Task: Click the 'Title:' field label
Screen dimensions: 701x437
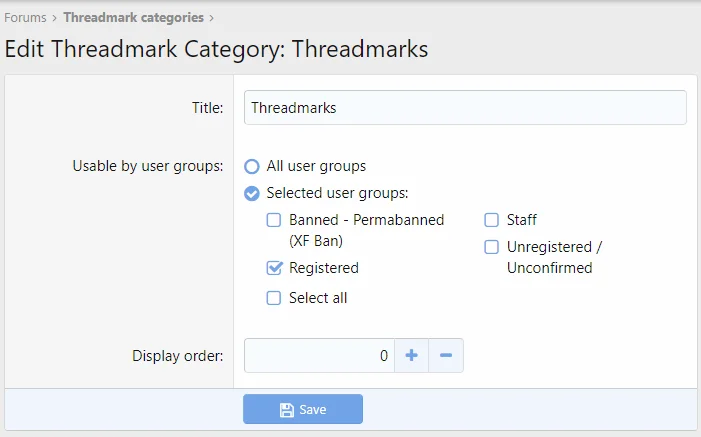Action: coord(207,108)
